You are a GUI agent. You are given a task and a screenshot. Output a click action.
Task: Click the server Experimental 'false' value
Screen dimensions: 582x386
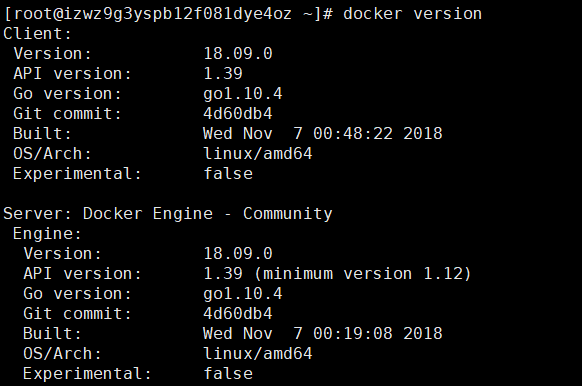228,374
